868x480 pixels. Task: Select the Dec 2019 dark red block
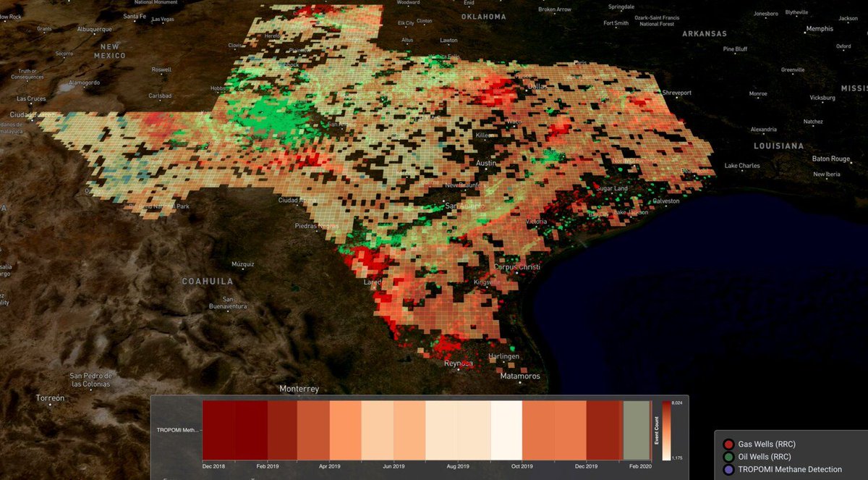pyautogui.click(x=603, y=431)
